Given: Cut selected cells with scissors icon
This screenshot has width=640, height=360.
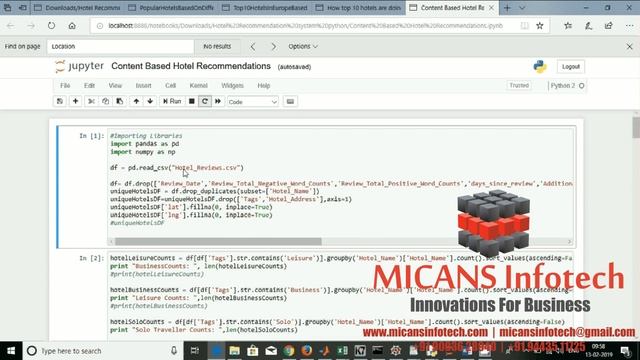Looking at the screenshot, I should click(91, 101).
